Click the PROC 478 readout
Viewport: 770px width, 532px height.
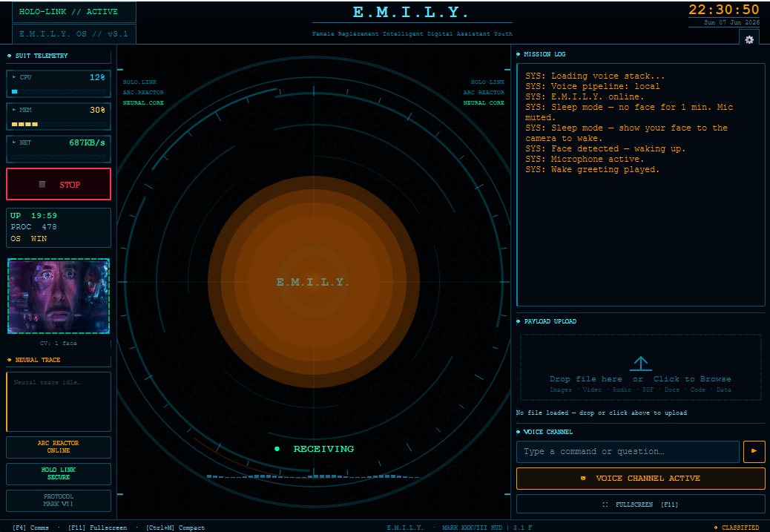click(33, 227)
